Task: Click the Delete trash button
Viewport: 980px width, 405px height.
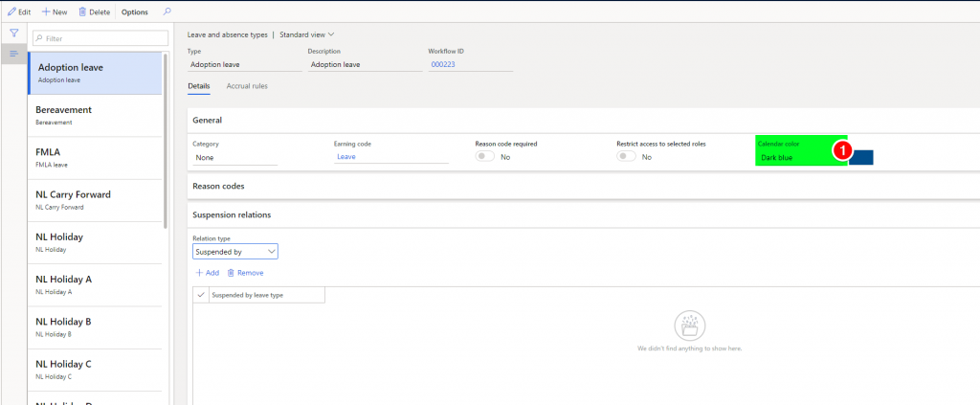Action: [x=94, y=11]
